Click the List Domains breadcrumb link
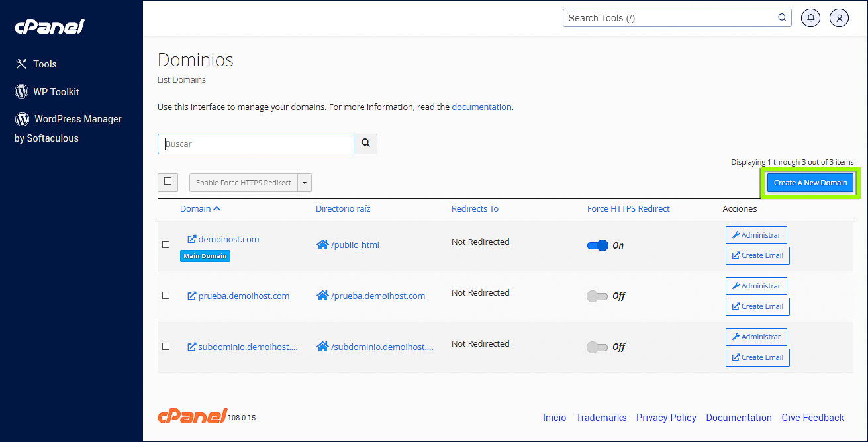The width and height of the screenshot is (868, 442). coord(181,80)
